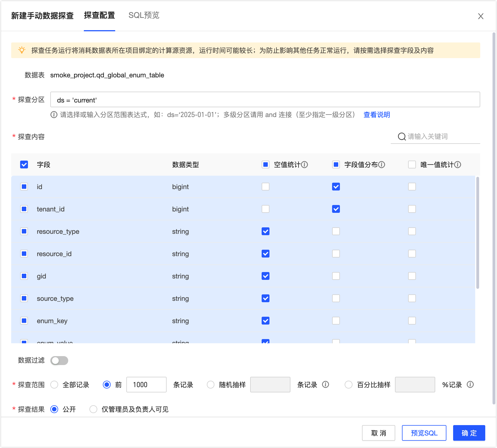Choose 仅管理员及负责人可见 radio option
The image size is (497, 448).
[93, 409]
